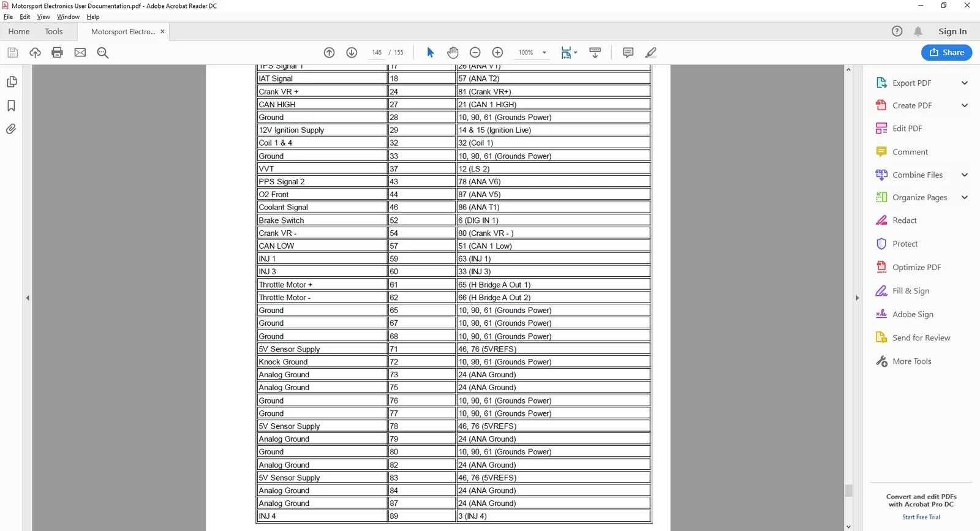
Task: Collapse the right tools pane arrow
Action: click(x=857, y=298)
